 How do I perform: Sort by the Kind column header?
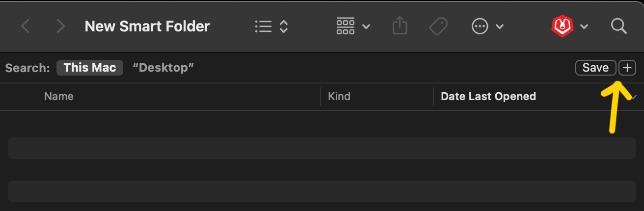(x=339, y=97)
